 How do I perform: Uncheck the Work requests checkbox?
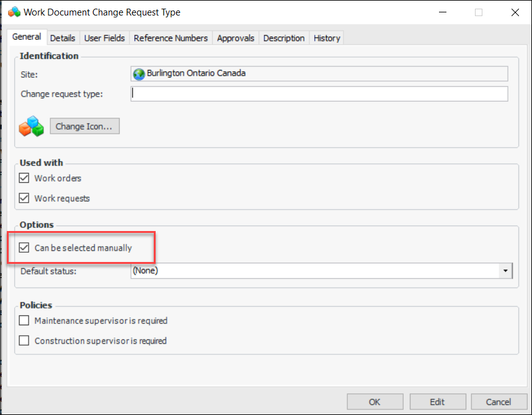pyautogui.click(x=25, y=199)
